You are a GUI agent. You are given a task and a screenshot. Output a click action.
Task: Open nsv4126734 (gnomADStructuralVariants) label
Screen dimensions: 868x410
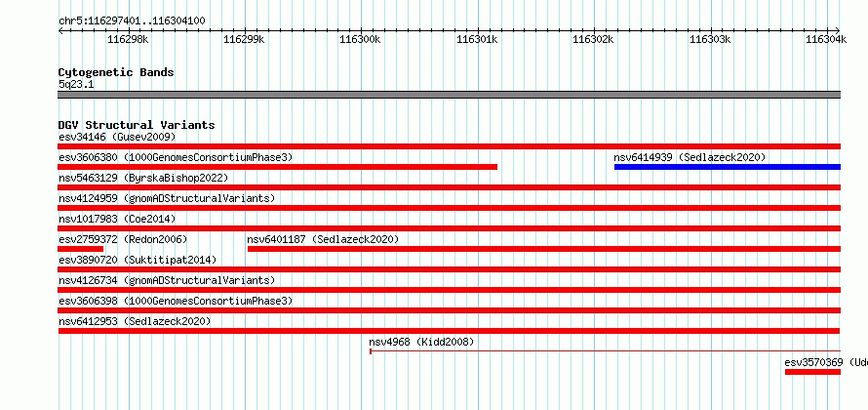click(x=167, y=280)
